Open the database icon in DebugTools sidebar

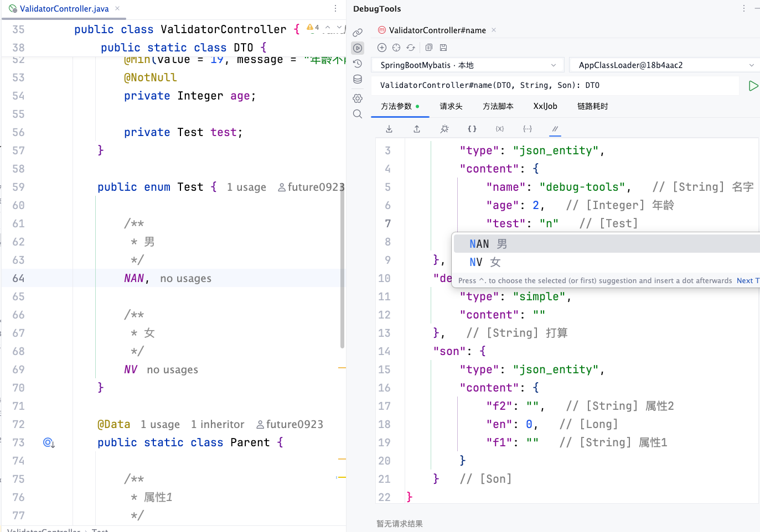358,80
